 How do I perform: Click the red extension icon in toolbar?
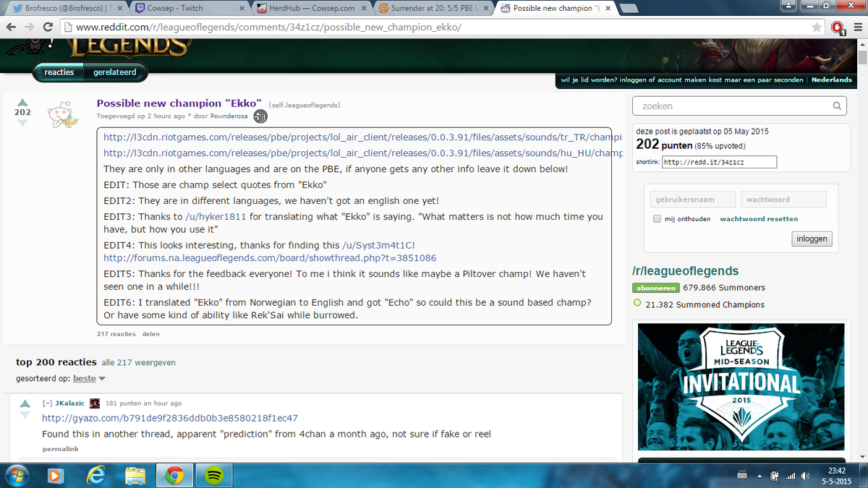838,27
